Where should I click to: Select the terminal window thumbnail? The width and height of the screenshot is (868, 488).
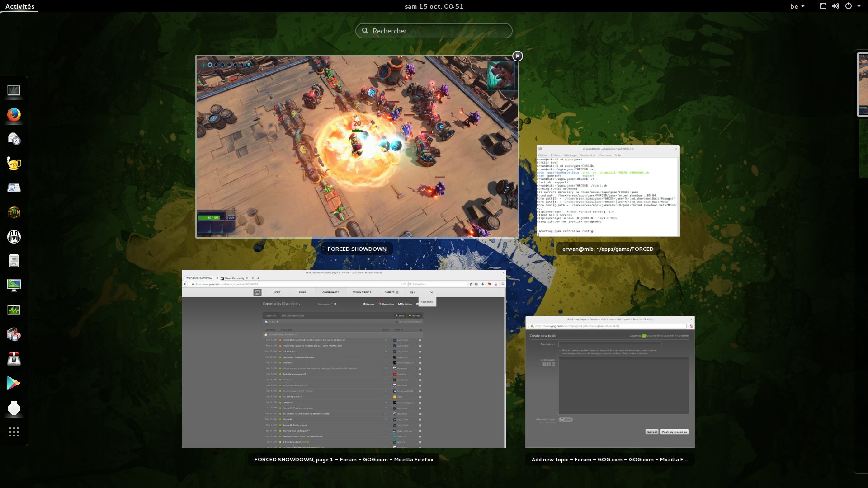[608, 191]
